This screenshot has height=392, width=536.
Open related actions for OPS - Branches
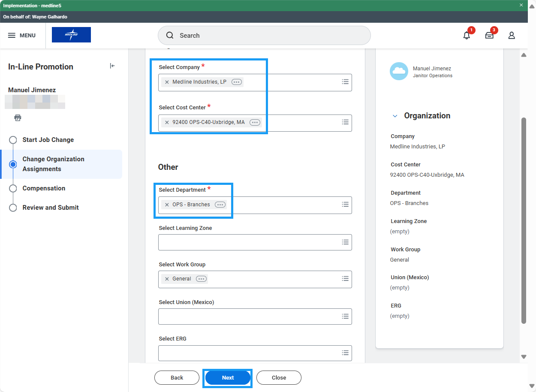(220, 205)
